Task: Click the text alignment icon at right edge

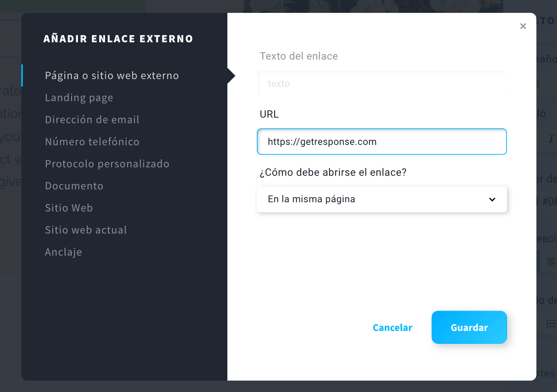Action: (551, 262)
